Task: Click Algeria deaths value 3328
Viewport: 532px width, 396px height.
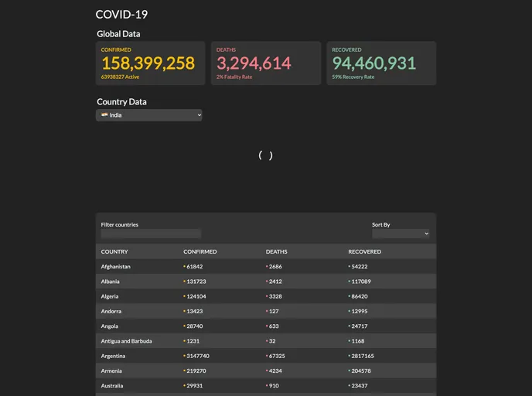Action: [x=275, y=296]
